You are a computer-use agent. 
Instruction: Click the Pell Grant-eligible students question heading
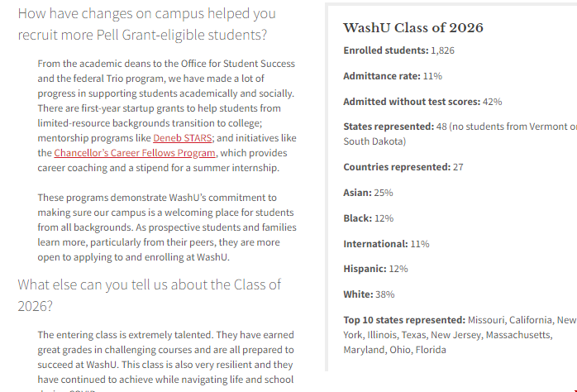(x=147, y=25)
